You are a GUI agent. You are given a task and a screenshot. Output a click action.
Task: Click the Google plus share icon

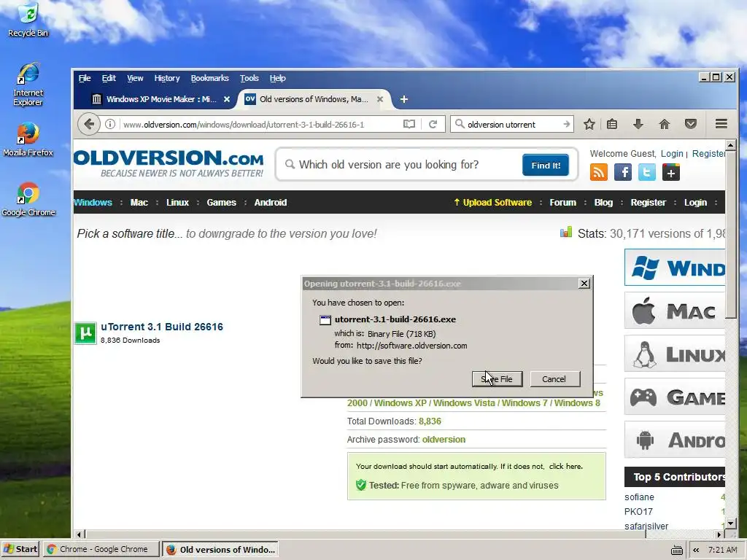tap(671, 172)
